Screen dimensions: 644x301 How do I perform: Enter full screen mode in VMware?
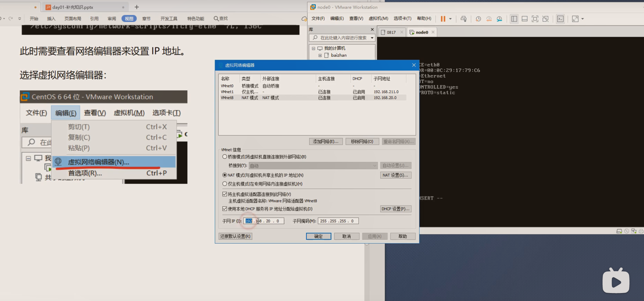coord(535,19)
